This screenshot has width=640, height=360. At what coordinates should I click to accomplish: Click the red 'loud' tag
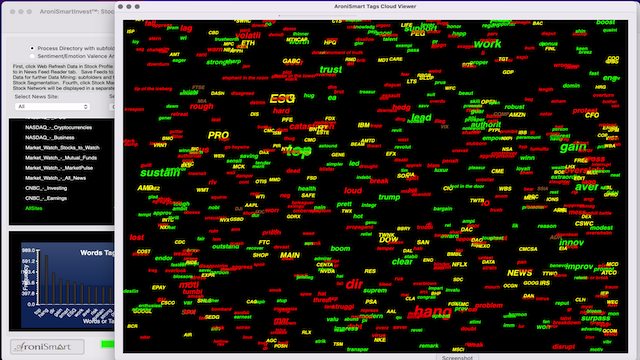[x=353, y=191]
